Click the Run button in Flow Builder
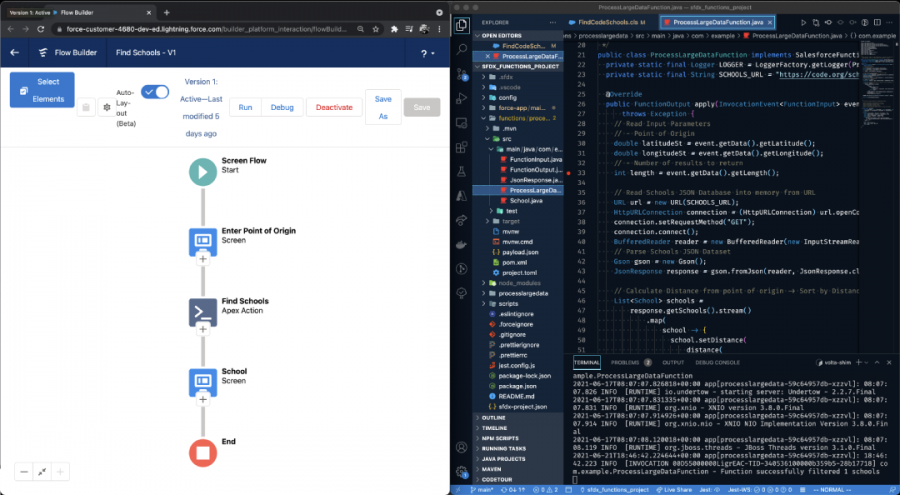The height and width of the screenshot is (495, 900). (246, 107)
